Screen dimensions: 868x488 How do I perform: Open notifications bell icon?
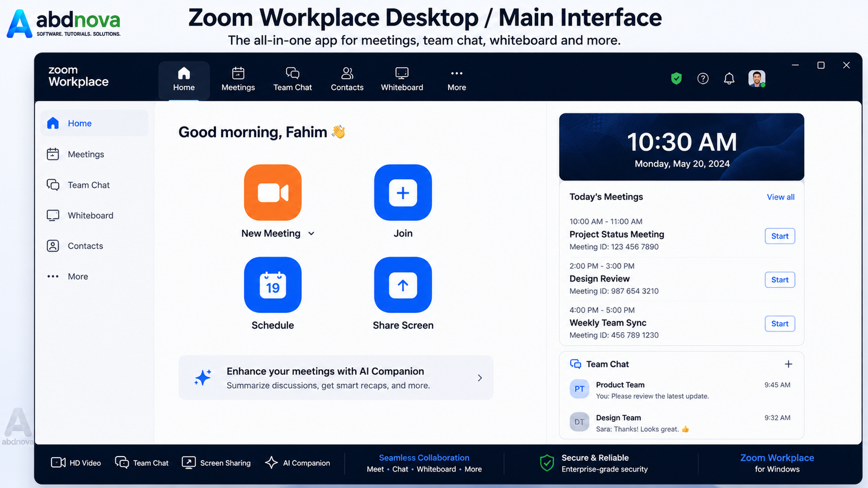coord(729,79)
